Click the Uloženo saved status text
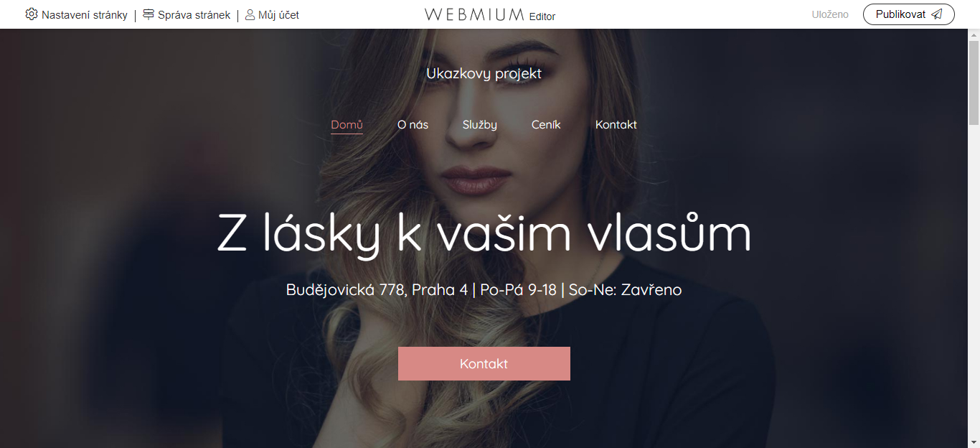This screenshot has width=980, height=448. 830,14
